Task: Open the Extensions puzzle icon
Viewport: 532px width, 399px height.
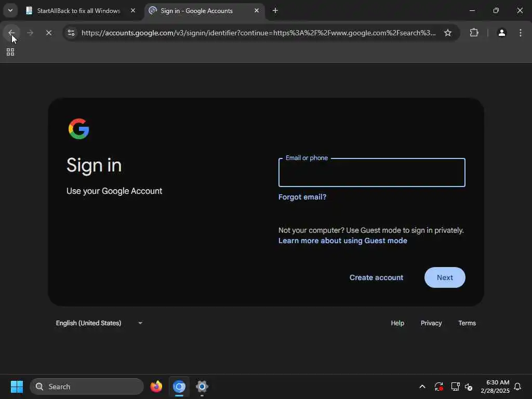Action: tap(474, 33)
